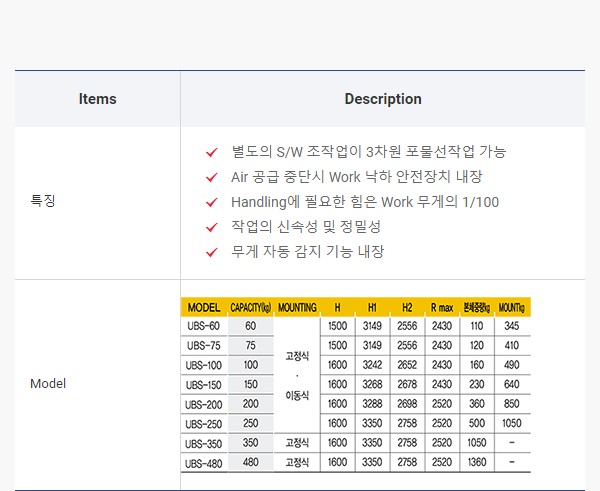Select the UBS-100 model cell
This screenshot has width=600, height=491.
click(204, 365)
